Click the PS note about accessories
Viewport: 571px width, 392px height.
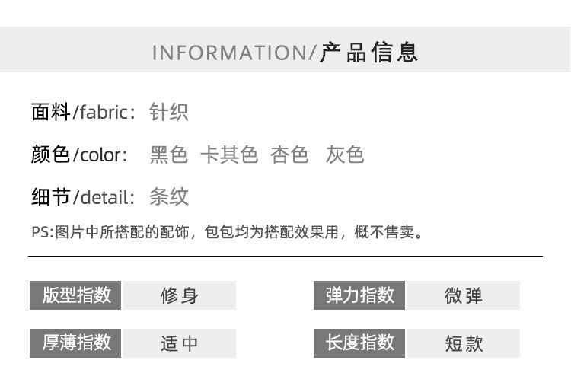[228, 232]
